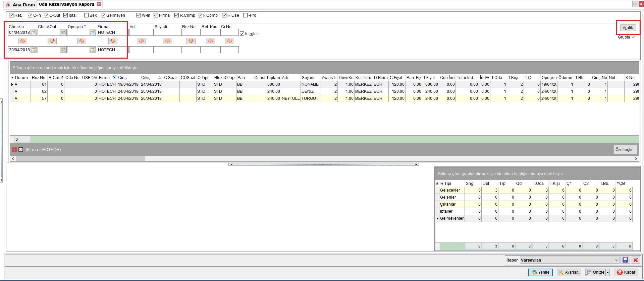Click the yellow arrow under Soyadi field
Image resolution: width=644 pixels, height=281 pixels.
[x=168, y=41]
